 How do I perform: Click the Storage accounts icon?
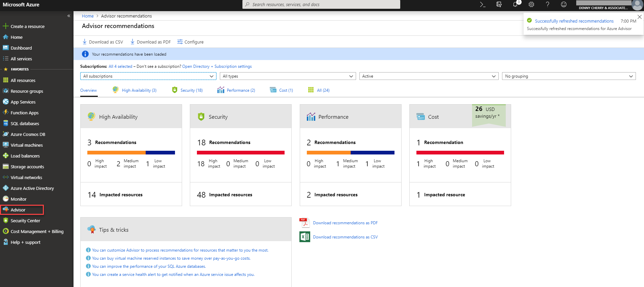point(6,167)
